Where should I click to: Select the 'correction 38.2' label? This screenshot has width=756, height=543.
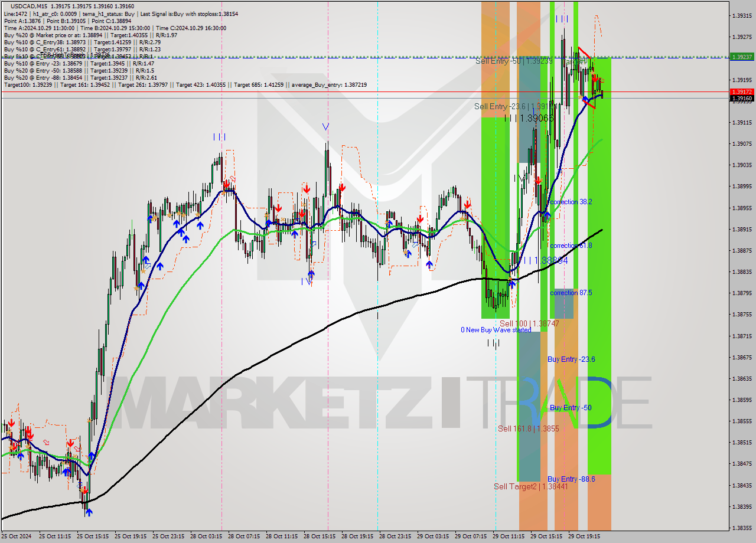(571, 202)
